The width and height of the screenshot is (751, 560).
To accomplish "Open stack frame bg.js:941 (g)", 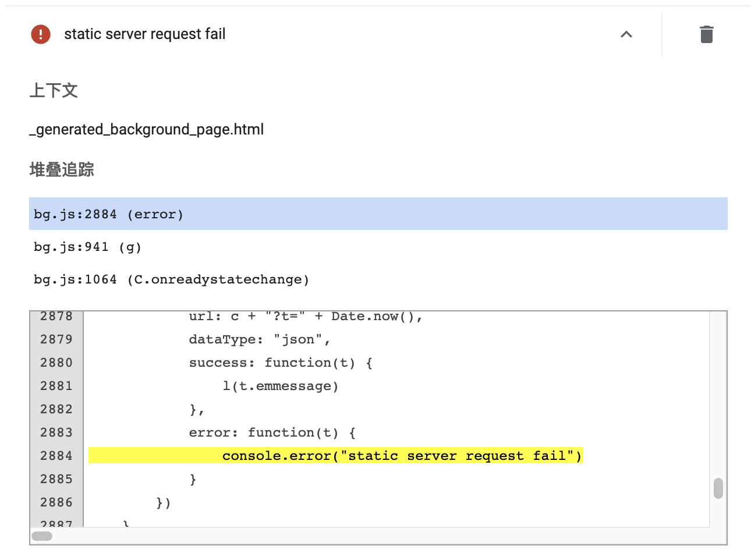I will 87,247.
